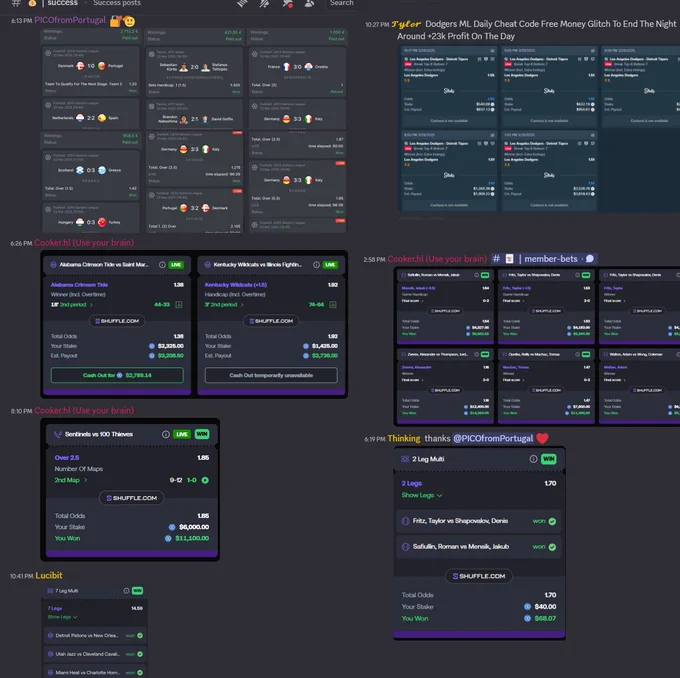Click the notification bell icon in the header
The width and height of the screenshot is (680, 678).
point(264,3)
